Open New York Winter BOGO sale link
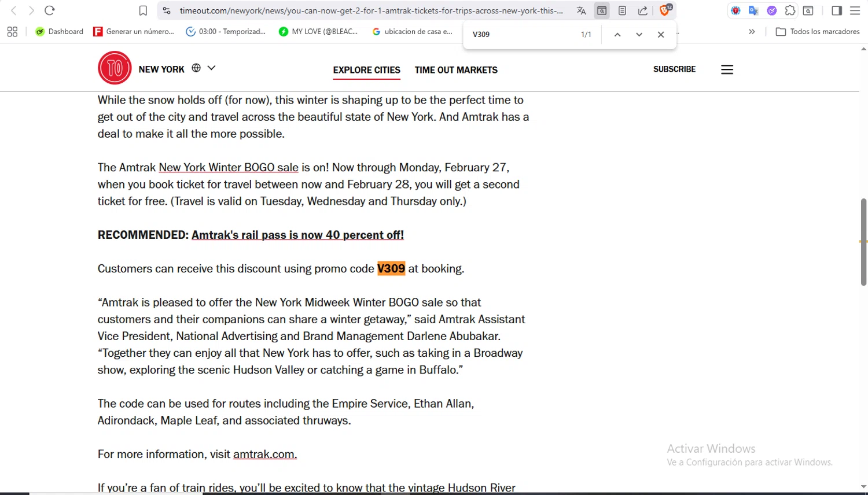868x495 pixels. pyautogui.click(x=229, y=168)
